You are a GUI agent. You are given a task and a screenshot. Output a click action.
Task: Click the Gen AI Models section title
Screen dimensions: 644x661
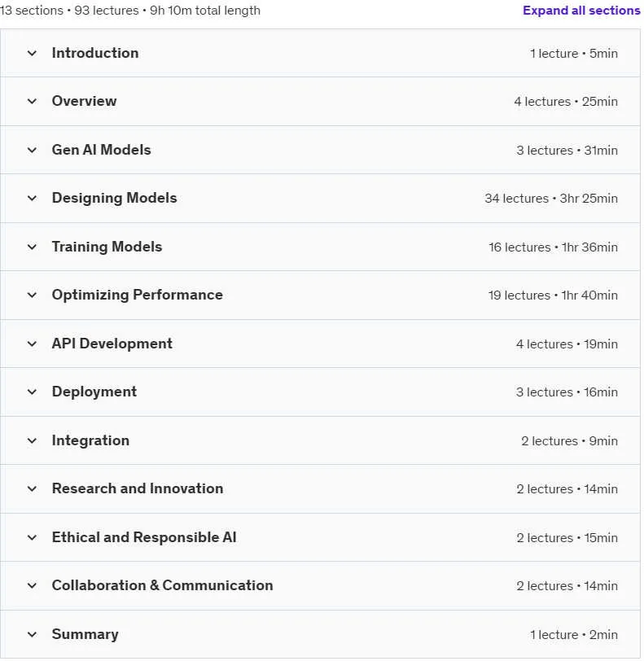click(101, 150)
